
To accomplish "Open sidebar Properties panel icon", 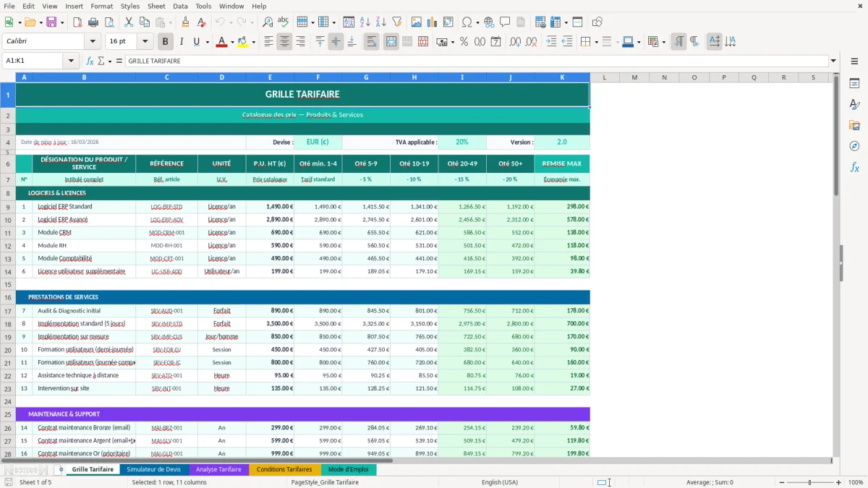I will [854, 84].
